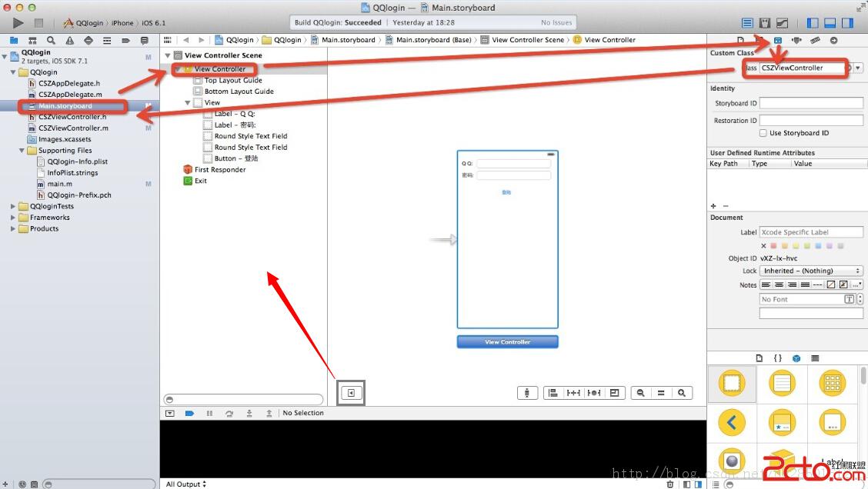Collapse the View node in outline
Viewport: 868px width, 489px height.
[x=188, y=103]
